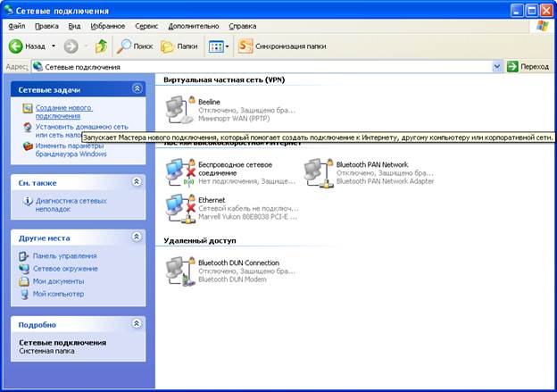Click the Другие места panel title
Screen dimensions: 557x392
[x=45, y=238]
